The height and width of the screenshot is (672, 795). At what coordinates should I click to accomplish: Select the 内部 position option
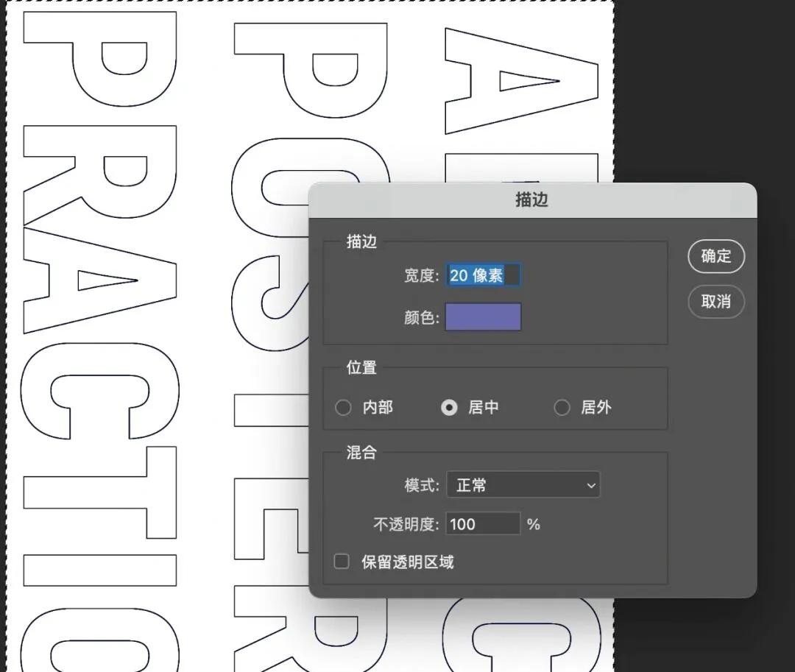342,407
